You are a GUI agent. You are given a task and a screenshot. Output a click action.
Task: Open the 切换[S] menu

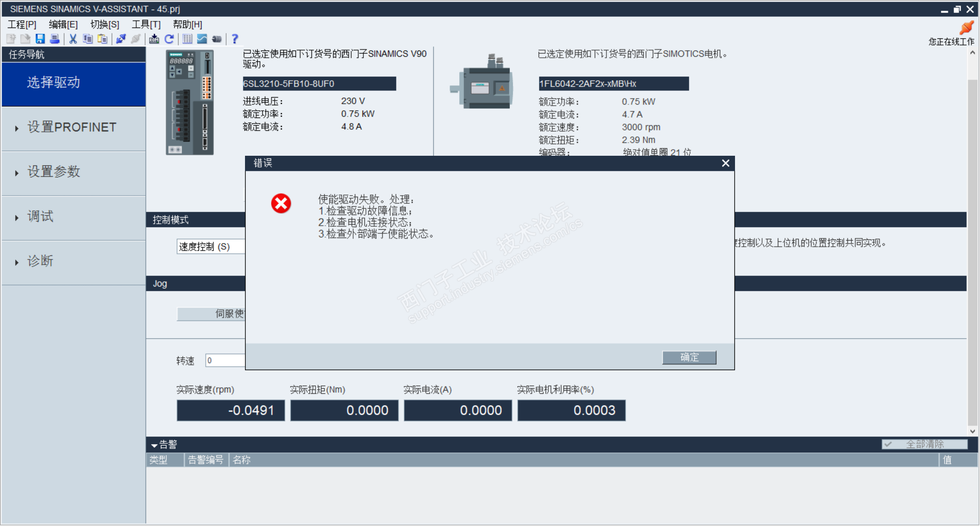[105, 25]
